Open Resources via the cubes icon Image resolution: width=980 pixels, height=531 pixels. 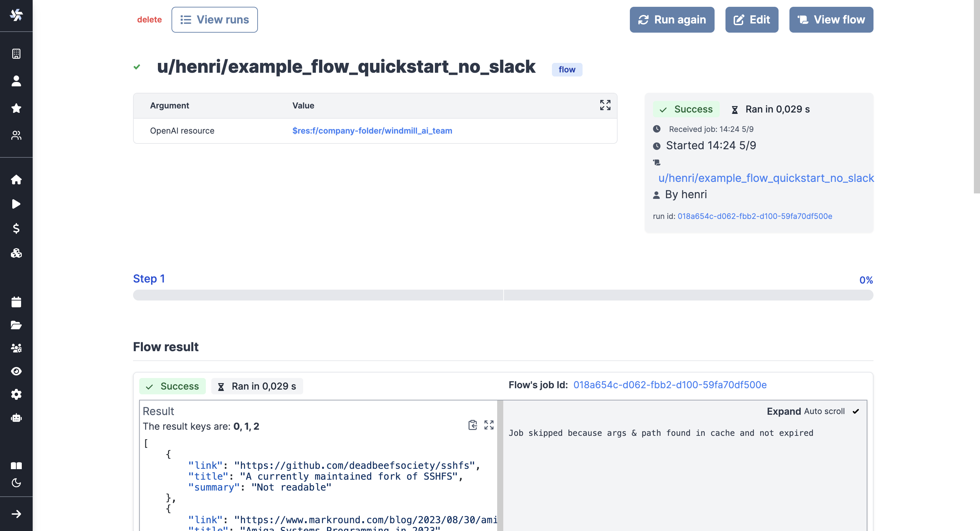(x=16, y=253)
